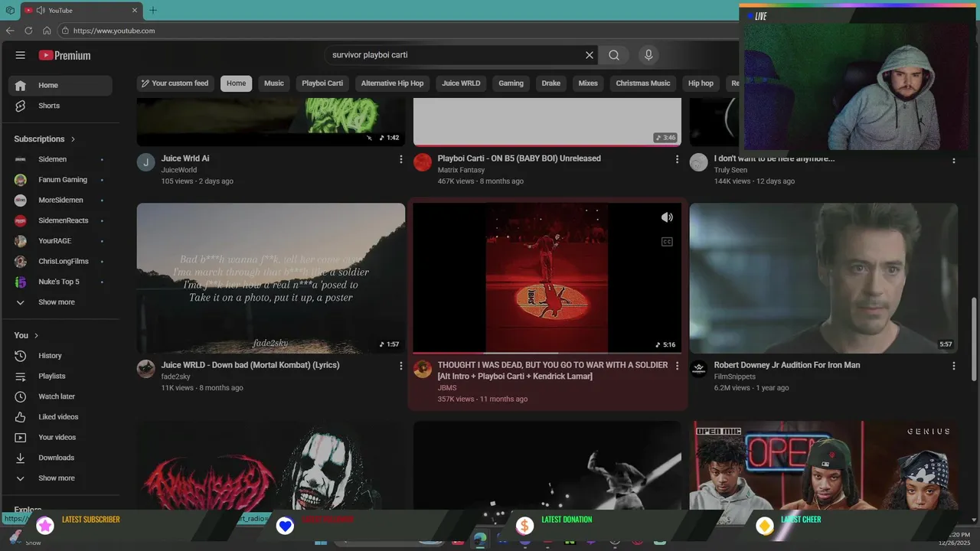Select the Christmas Music filter chip
This screenshot has height=551, width=980.
click(x=643, y=83)
